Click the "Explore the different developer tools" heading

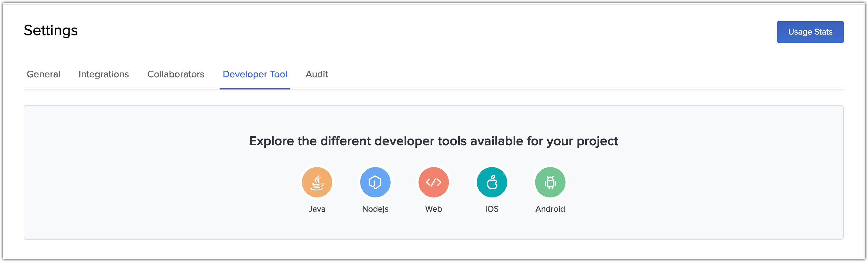[433, 141]
